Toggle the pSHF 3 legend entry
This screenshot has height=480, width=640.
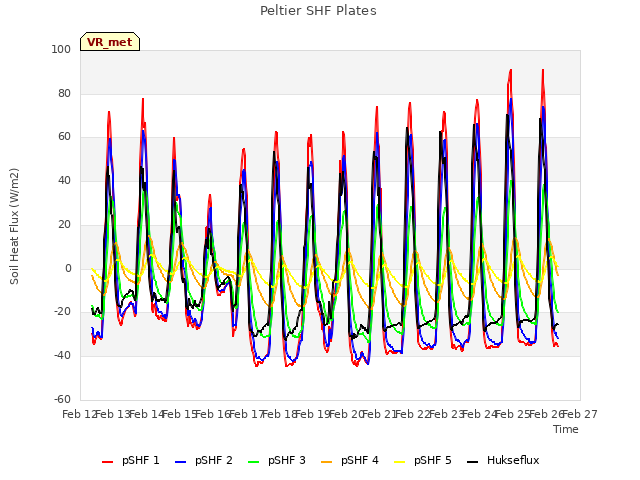point(277,460)
